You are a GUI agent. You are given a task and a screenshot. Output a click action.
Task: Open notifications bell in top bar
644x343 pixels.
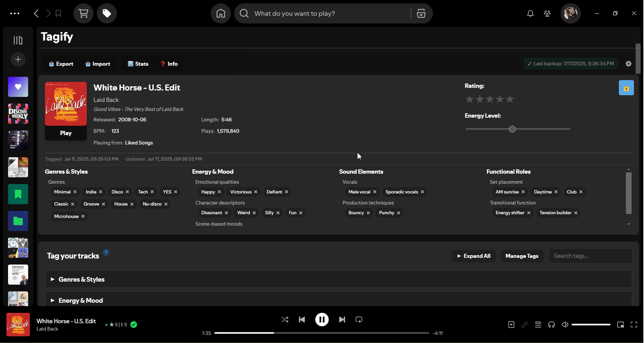point(530,13)
